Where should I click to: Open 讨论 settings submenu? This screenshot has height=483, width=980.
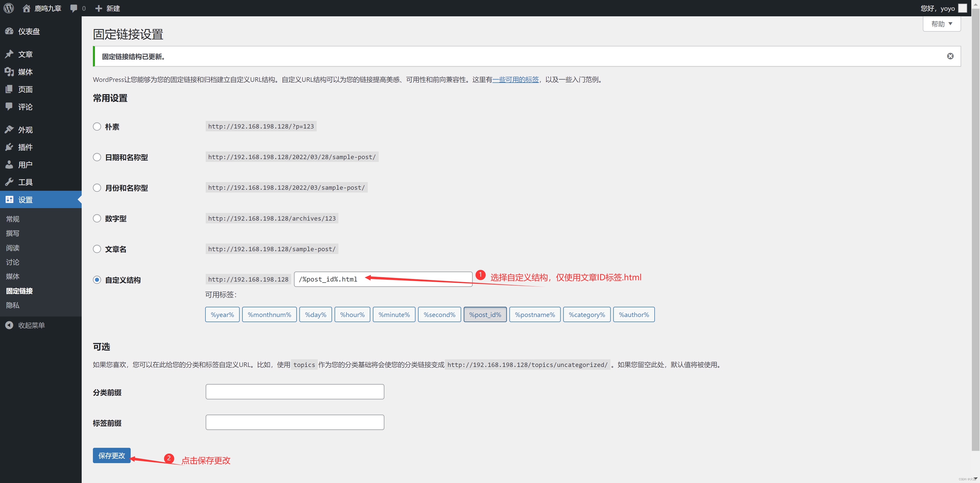click(x=13, y=262)
